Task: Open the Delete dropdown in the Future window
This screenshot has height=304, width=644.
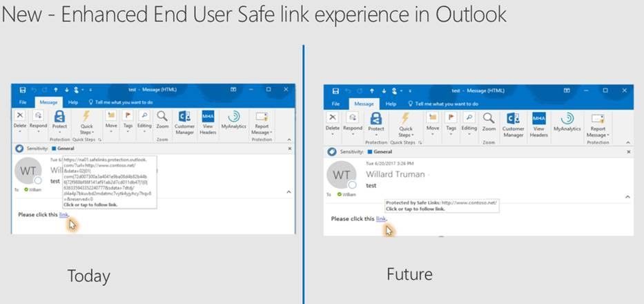Action: coord(333,124)
